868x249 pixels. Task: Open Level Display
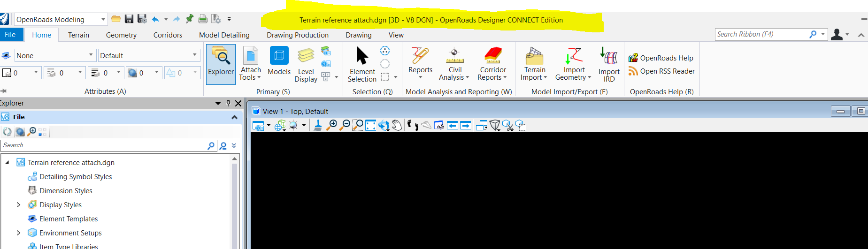(306, 65)
